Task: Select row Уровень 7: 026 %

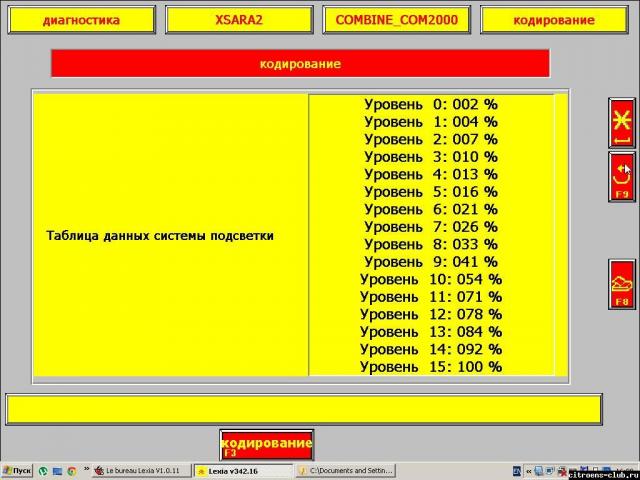Action: 431,227
